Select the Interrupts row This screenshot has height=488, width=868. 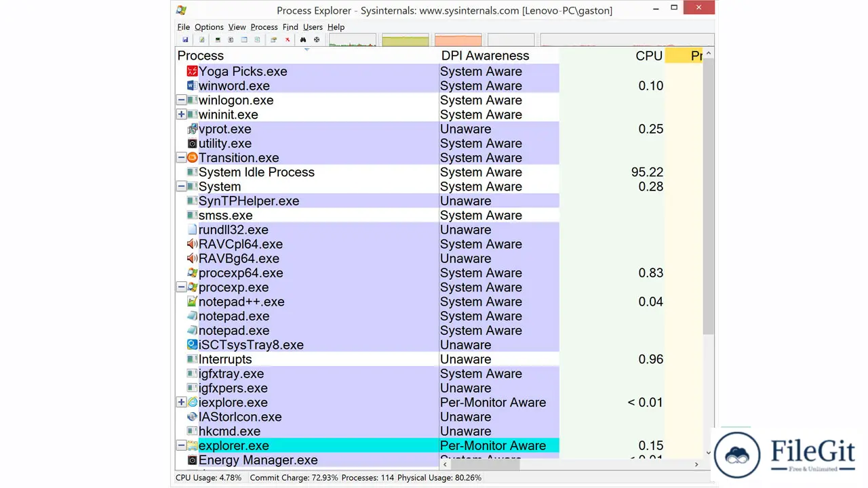(x=439, y=359)
